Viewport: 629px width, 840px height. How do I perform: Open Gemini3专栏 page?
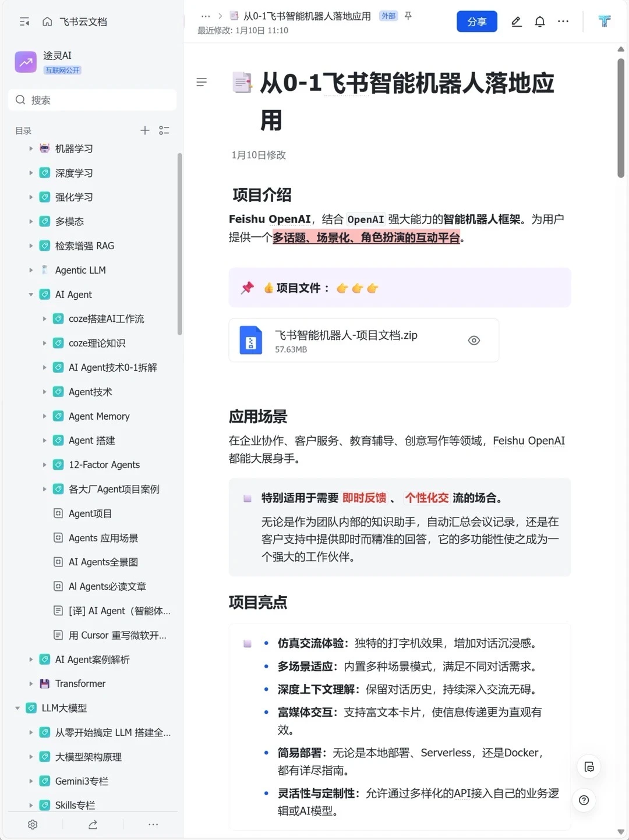pyautogui.click(x=82, y=781)
